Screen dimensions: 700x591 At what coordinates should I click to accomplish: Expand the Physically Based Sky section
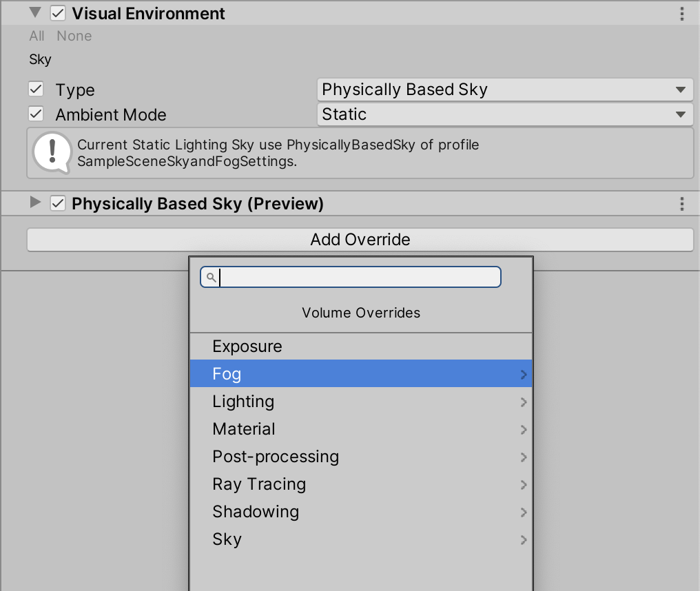coord(36,203)
